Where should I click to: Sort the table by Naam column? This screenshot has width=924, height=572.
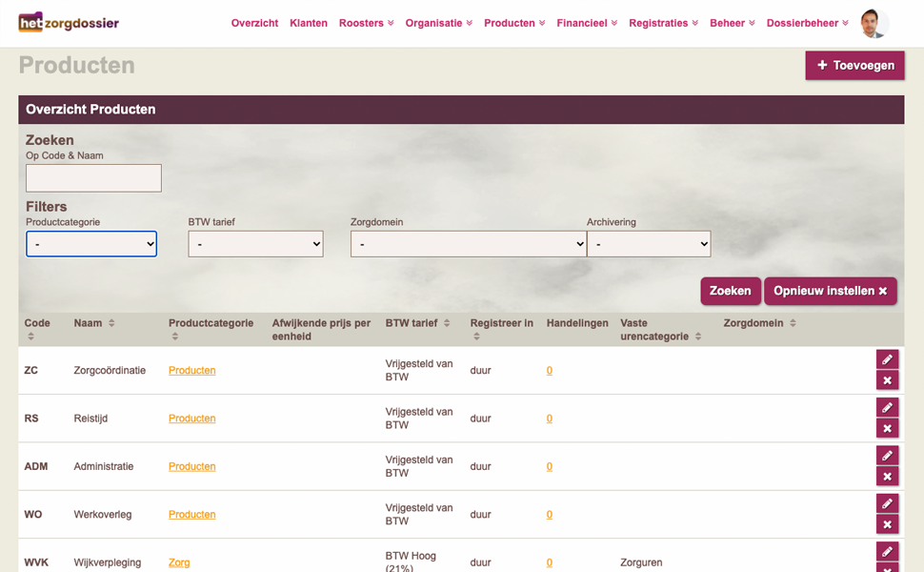click(111, 323)
